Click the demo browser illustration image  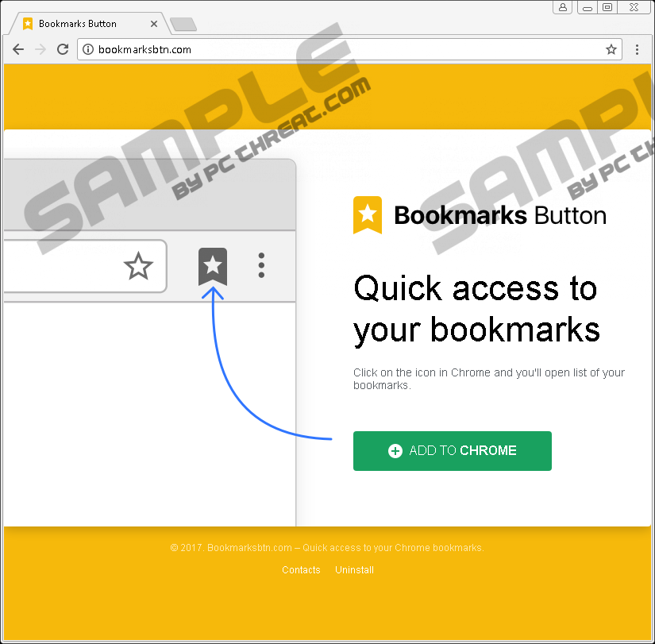[150, 341]
